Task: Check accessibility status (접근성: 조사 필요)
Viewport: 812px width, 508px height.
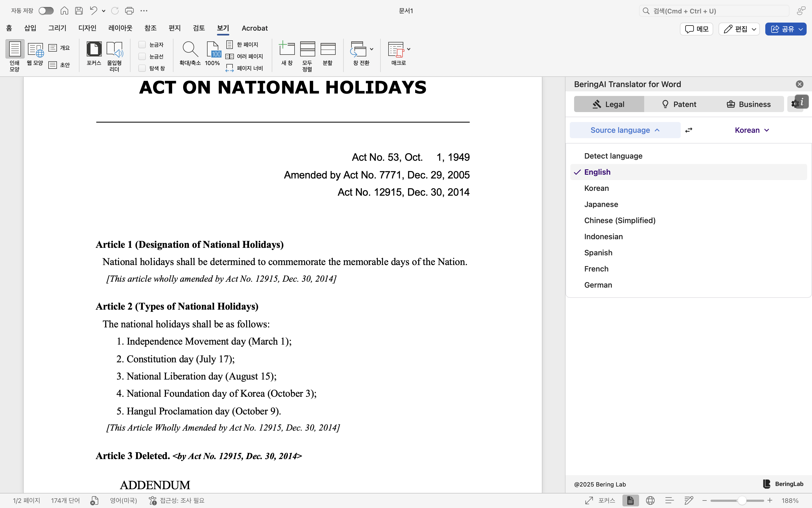Action: click(x=177, y=500)
